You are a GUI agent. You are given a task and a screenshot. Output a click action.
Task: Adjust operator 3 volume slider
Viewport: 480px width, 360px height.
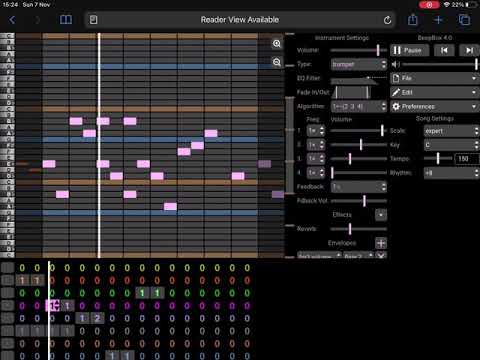(x=359, y=159)
